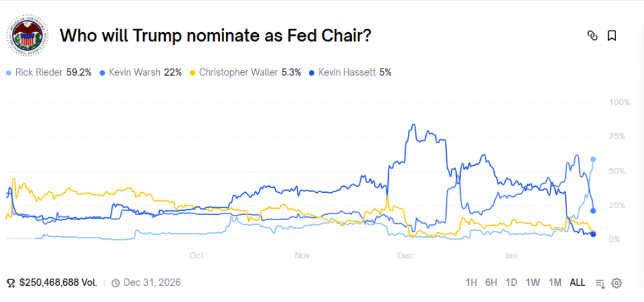The height and width of the screenshot is (302, 644).
Task: Show the 1M time range
Action: pos(555,282)
